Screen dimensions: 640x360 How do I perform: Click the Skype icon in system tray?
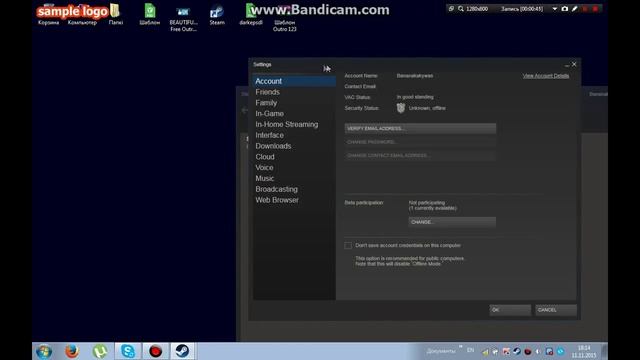coord(560,351)
